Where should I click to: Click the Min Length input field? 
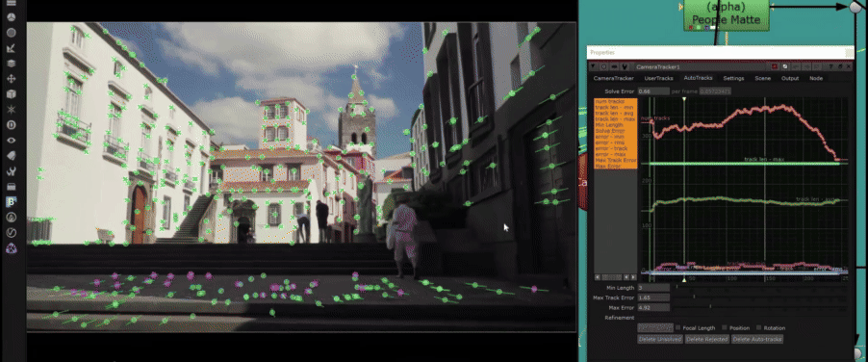[x=653, y=288]
